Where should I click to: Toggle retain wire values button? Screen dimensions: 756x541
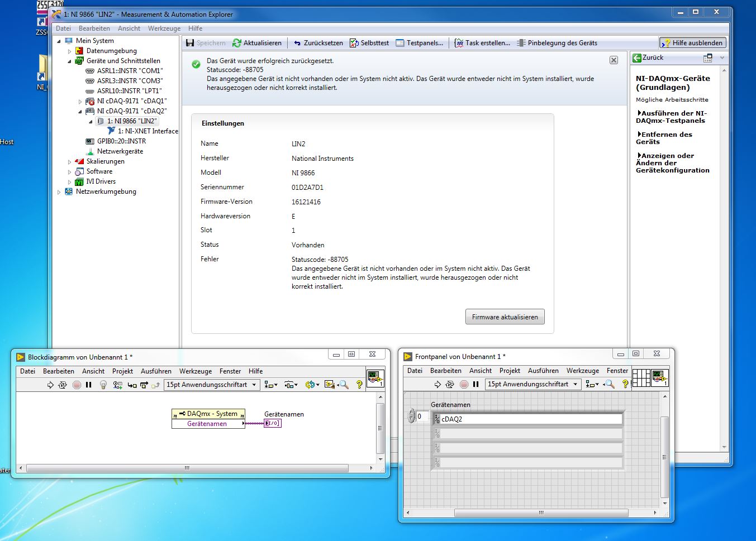pos(117,385)
